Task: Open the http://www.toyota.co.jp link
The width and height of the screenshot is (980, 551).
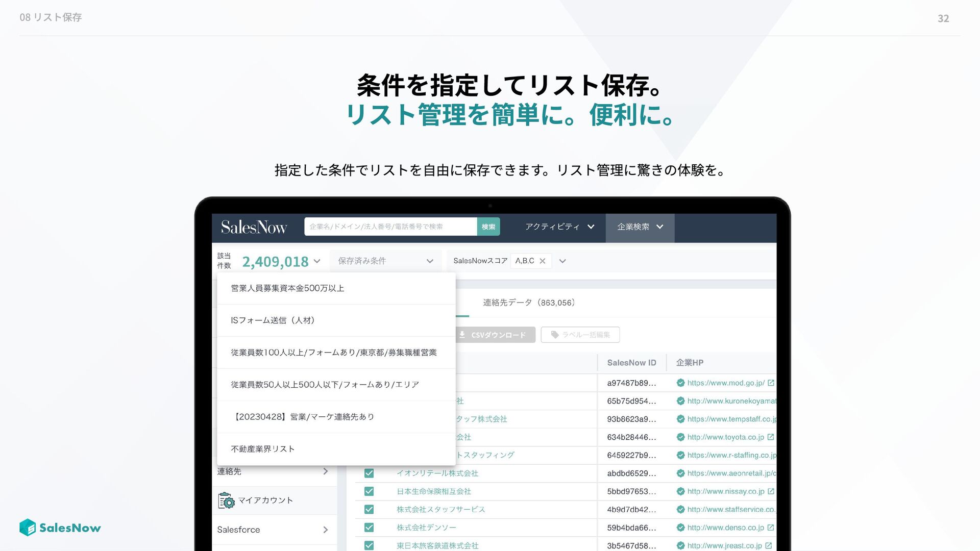Action: [725, 437]
